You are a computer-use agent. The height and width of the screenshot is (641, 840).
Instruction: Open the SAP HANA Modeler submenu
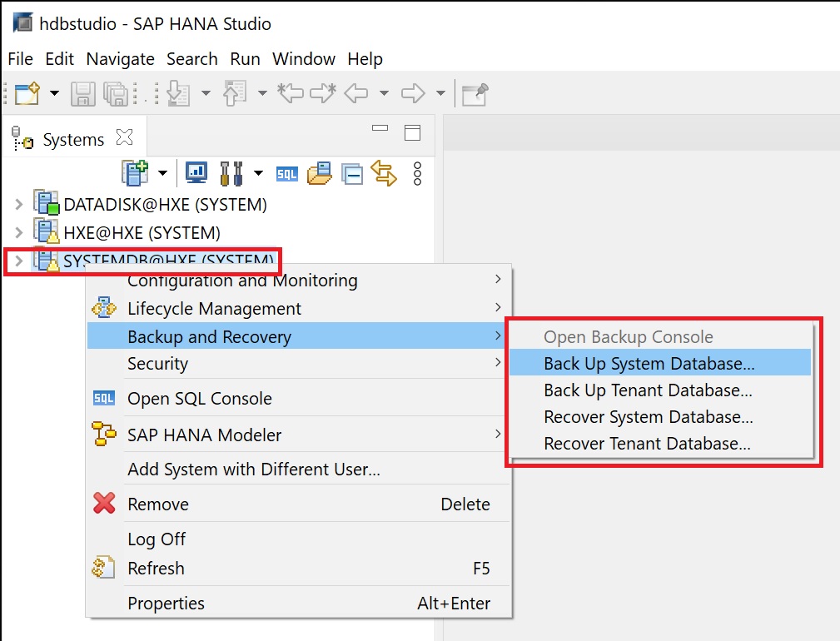tap(298, 435)
